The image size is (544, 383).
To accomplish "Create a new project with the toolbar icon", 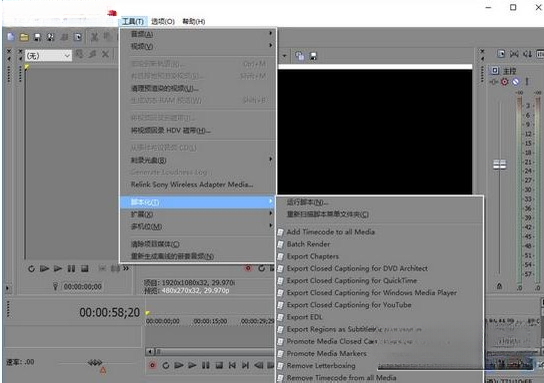I will tap(11, 37).
